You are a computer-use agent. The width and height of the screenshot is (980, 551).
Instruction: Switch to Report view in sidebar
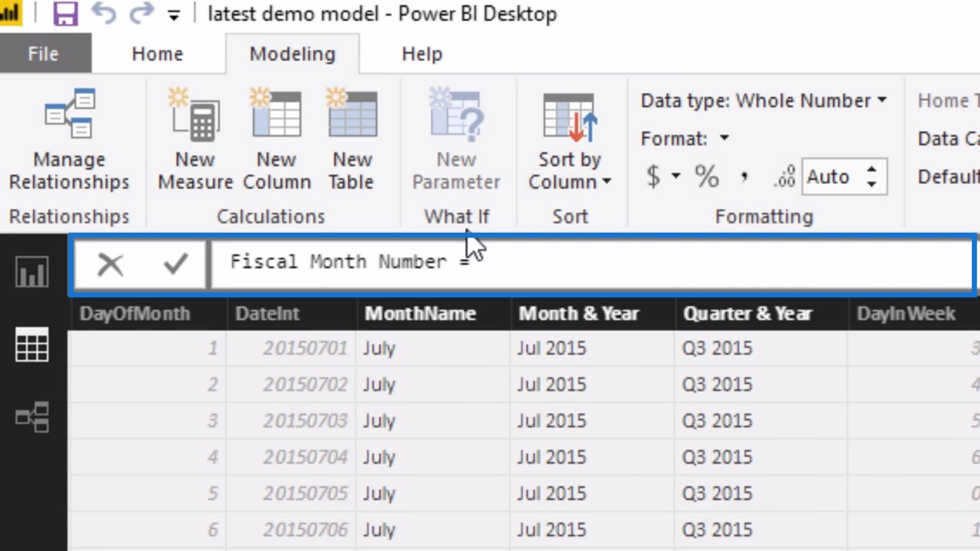coord(32,271)
